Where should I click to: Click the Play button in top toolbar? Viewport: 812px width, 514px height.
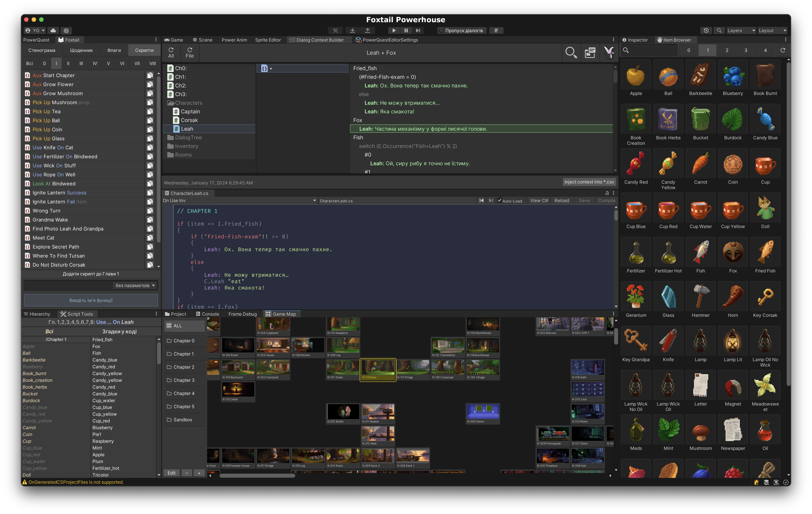click(x=394, y=30)
